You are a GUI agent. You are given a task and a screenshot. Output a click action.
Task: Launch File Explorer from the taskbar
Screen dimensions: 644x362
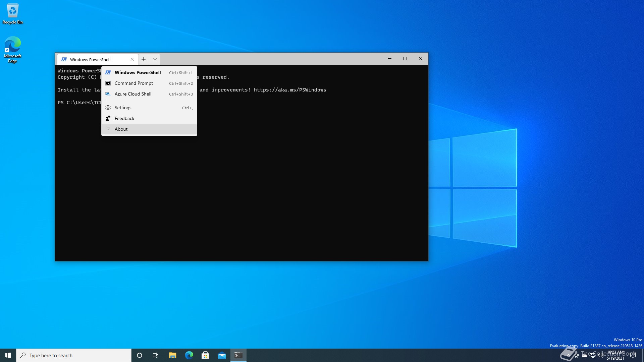(x=172, y=355)
